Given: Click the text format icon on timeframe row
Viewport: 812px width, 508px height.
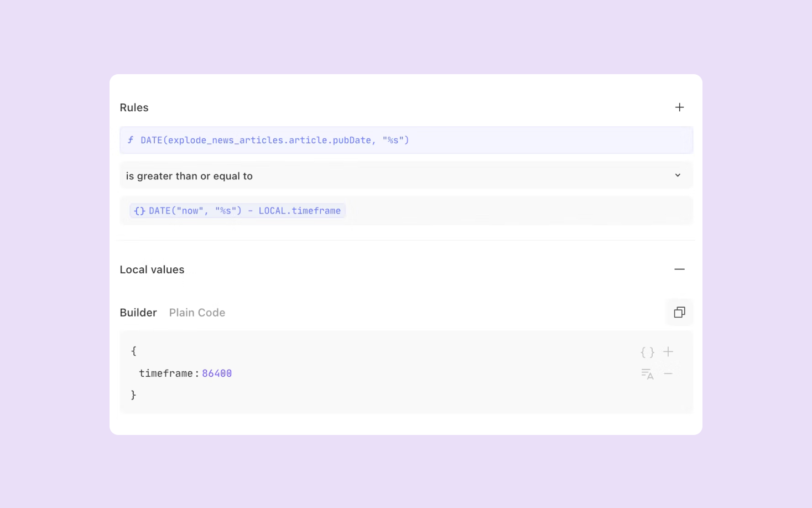Looking at the screenshot, I should (x=647, y=374).
